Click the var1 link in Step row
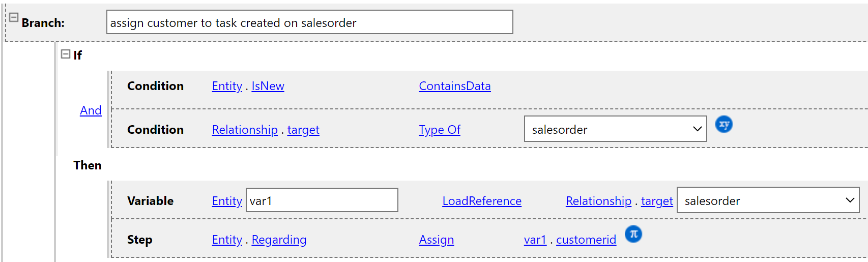This screenshot has width=868, height=262. 535,240
